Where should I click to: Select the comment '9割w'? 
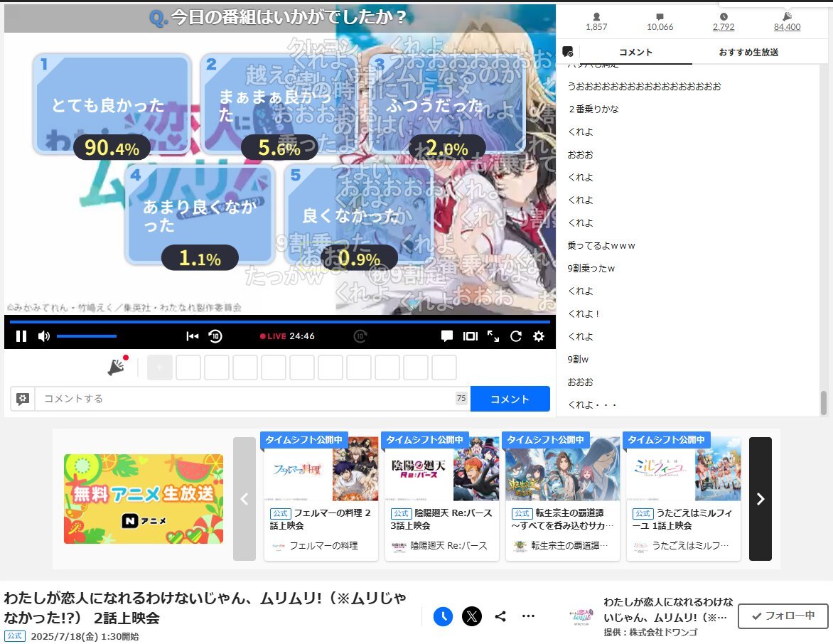[x=578, y=359]
